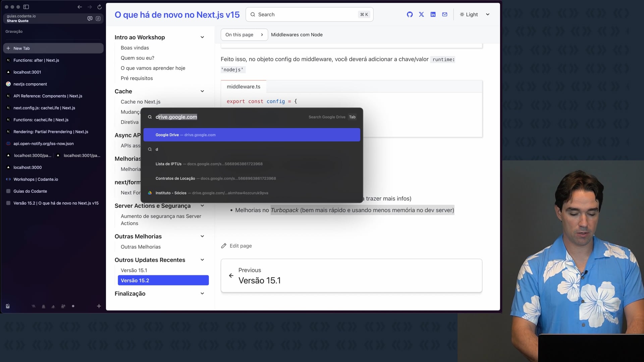Open the LinkedIn icon link
The image size is (644, 362).
coord(433,14)
